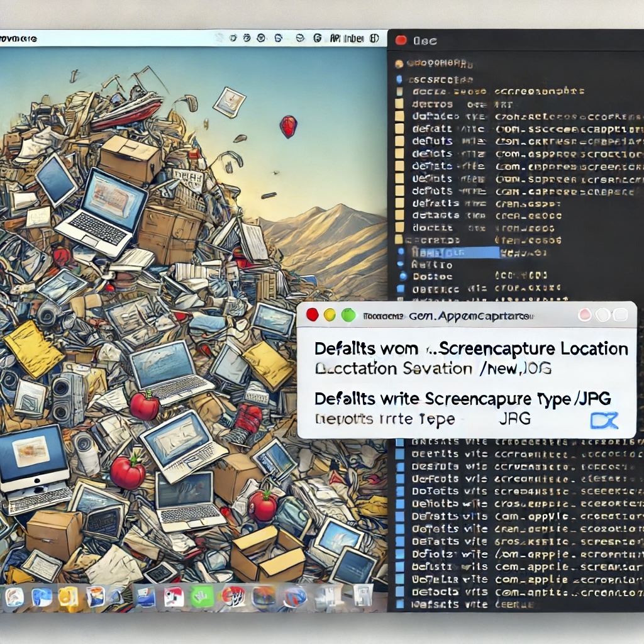Click the yellow button in the dialog title bar
This screenshot has height=644, width=644.
(x=330, y=315)
